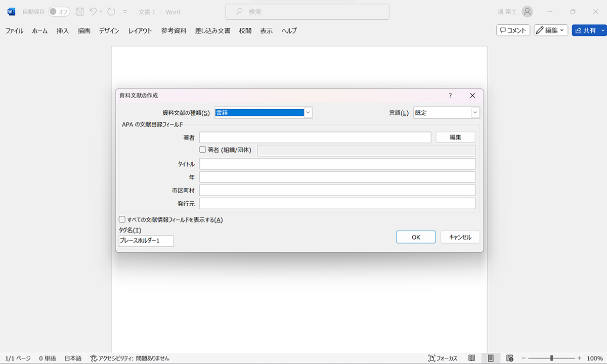Enable すべての文献情報フィールドを表示する
Viewport: 607px width, 364px height.
[x=122, y=219]
